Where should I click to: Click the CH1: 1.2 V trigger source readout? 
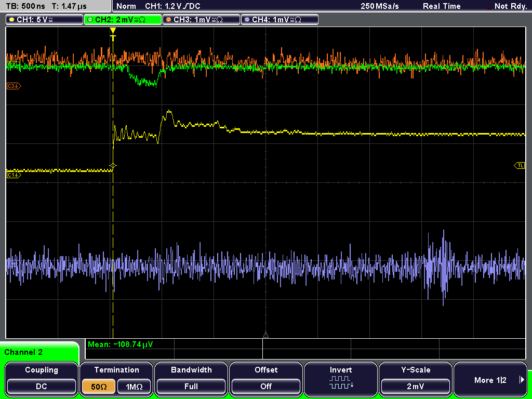pyautogui.click(x=172, y=6)
